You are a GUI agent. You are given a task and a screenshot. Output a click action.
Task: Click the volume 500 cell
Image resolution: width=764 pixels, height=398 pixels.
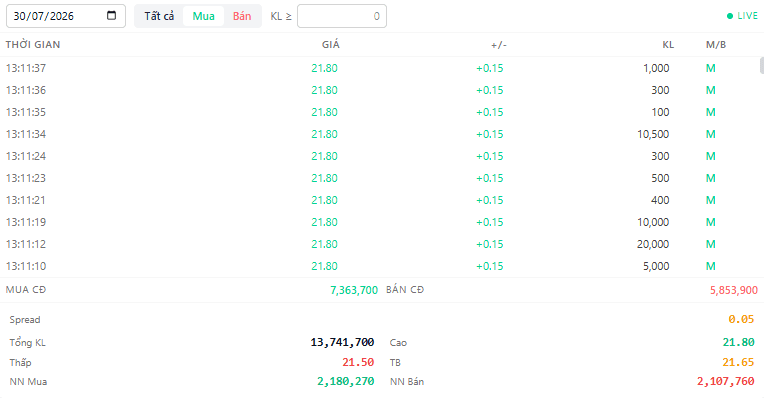(x=660, y=178)
